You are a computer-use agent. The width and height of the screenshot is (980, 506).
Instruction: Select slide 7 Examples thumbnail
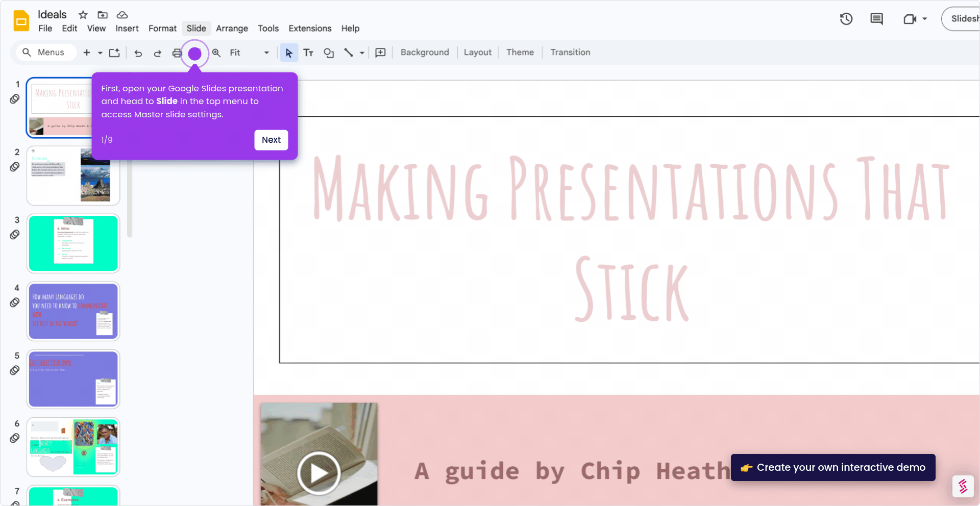coord(73,496)
